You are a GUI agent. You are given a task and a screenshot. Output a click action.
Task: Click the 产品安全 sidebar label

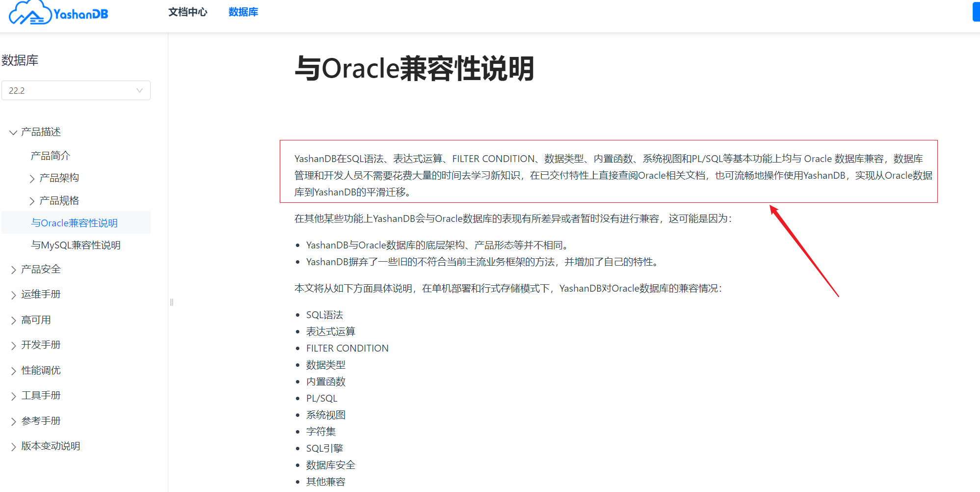coord(41,269)
